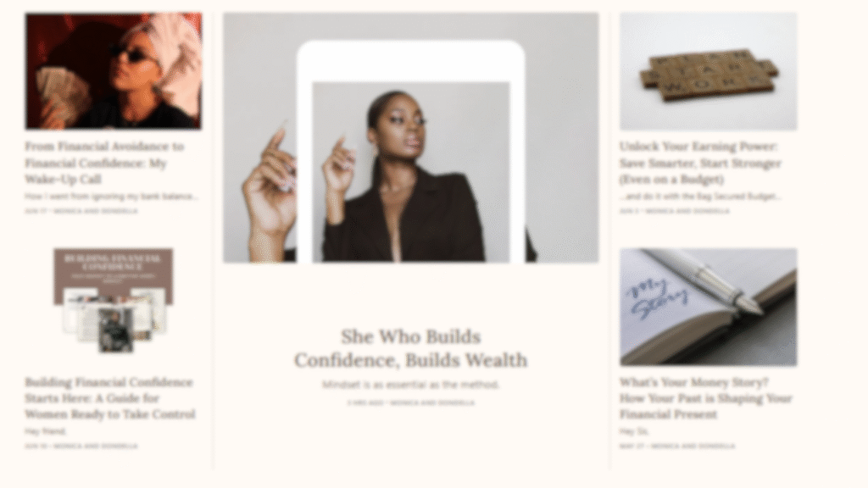
Task: Open 'She Who Builds Confidence, Builds Wealth' headline
Action: (411, 348)
